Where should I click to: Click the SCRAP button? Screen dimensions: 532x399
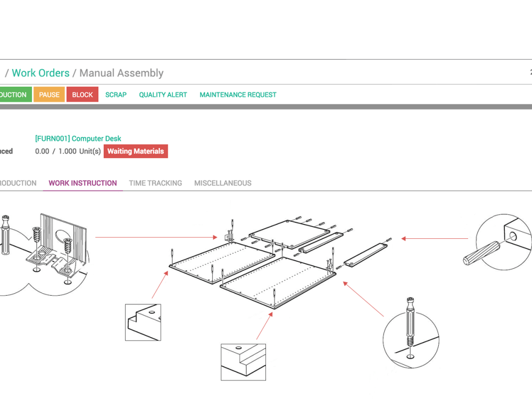click(x=115, y=95)
